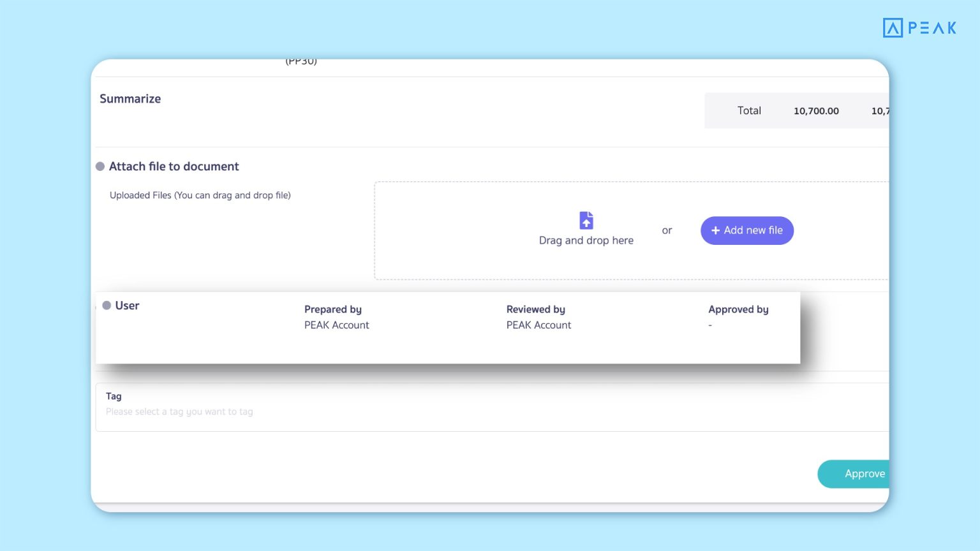
Task: Click the Total label in summary
Action: pos(749,111)
